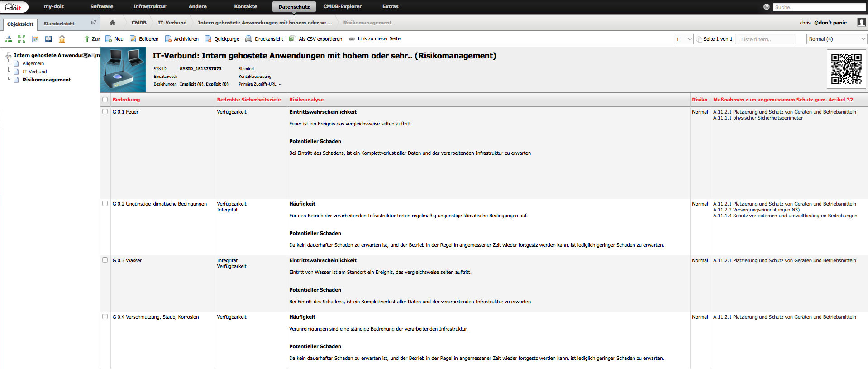Screen dimensions: 868x369
Task: Sort by Bedrohte Sicherheitsziele column header
Action: tap(249, 100)
